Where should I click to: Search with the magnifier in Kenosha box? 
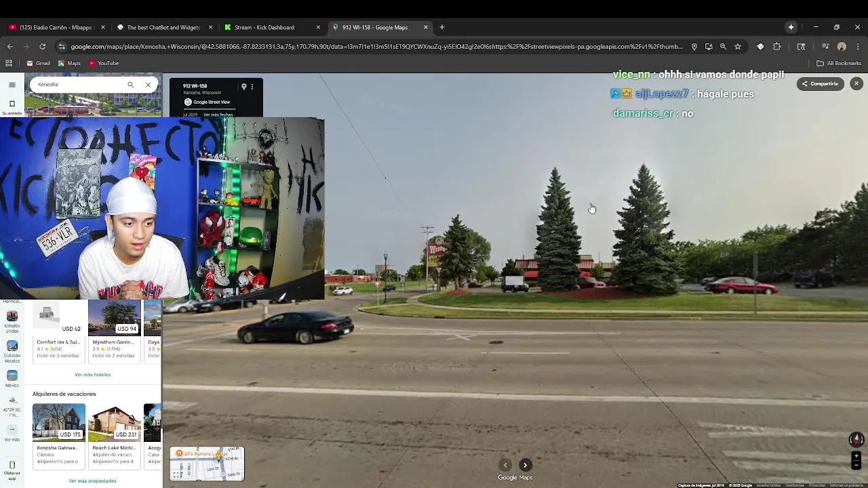pos(130,85)
